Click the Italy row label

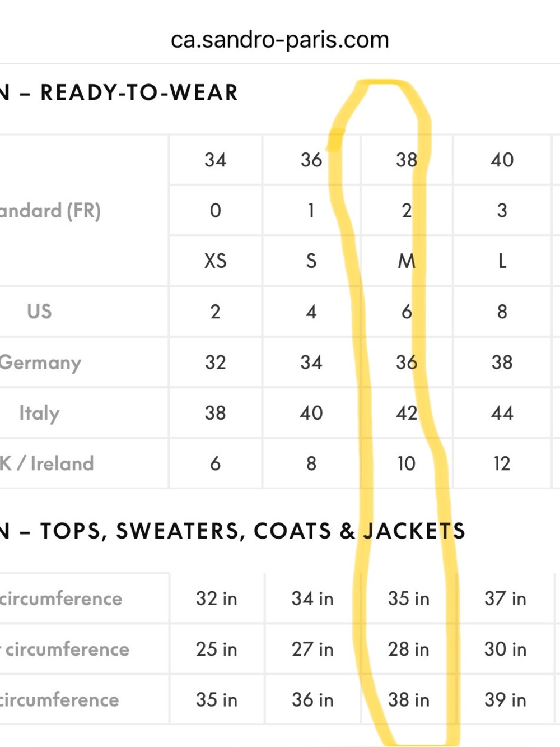39,413
